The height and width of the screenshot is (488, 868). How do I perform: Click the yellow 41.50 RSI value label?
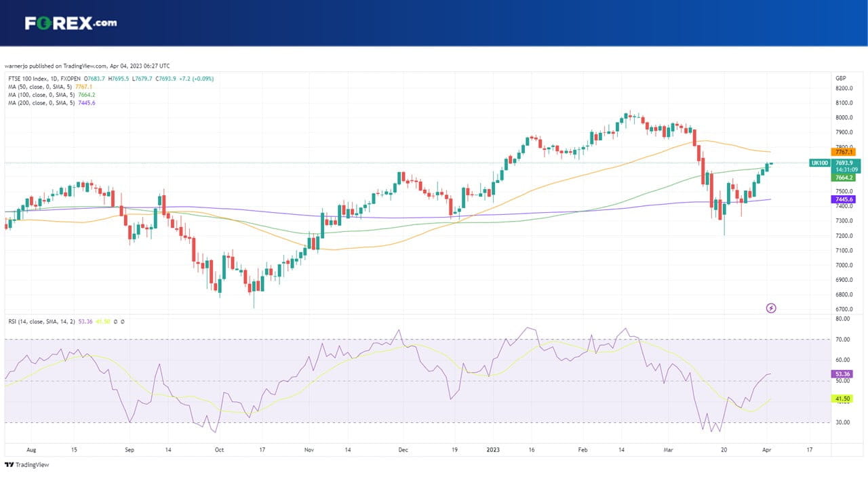(842, 399)
